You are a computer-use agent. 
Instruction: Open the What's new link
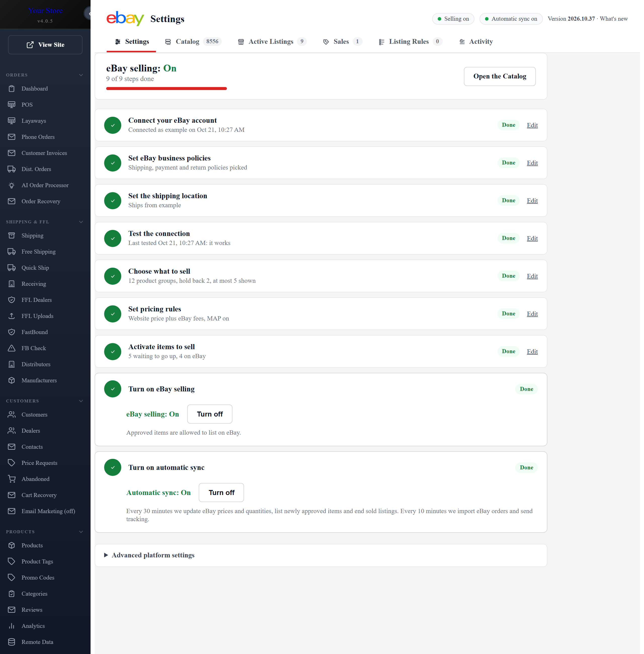tap(614, 19)
